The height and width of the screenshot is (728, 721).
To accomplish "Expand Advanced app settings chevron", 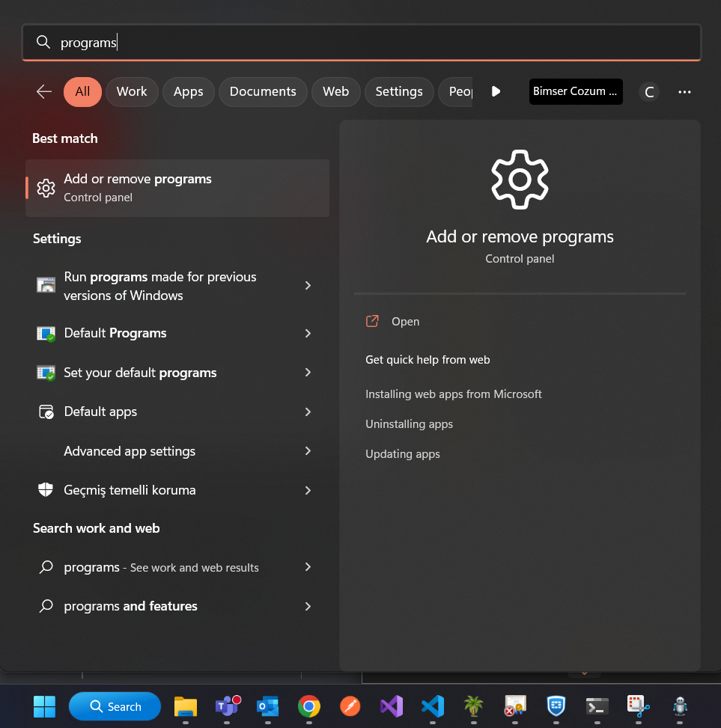I will 308,451.
